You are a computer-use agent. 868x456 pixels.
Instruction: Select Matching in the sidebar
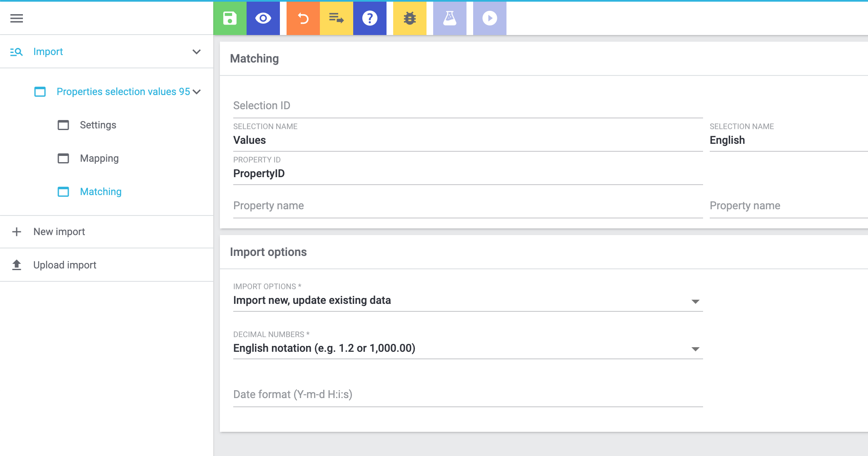100,192
